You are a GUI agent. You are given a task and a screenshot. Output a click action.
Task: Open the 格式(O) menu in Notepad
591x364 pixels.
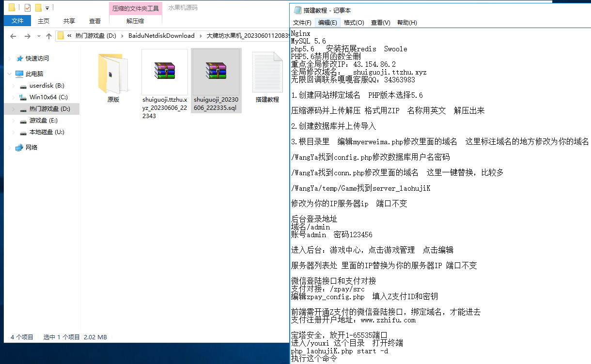pos(354,23)
